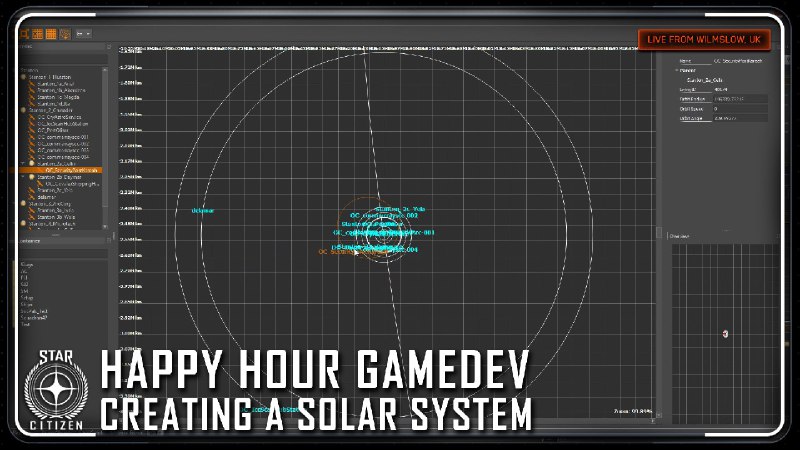
Task: Click the OC_commsarrayacc-002 label on the map
Action: (384, 216)
